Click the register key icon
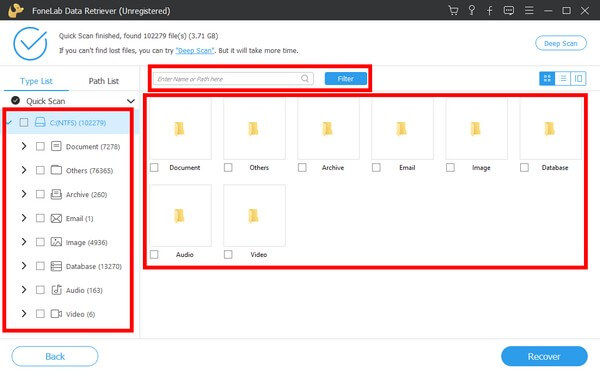The height and width of the screenshot is (379, 600). click(471, 10)
